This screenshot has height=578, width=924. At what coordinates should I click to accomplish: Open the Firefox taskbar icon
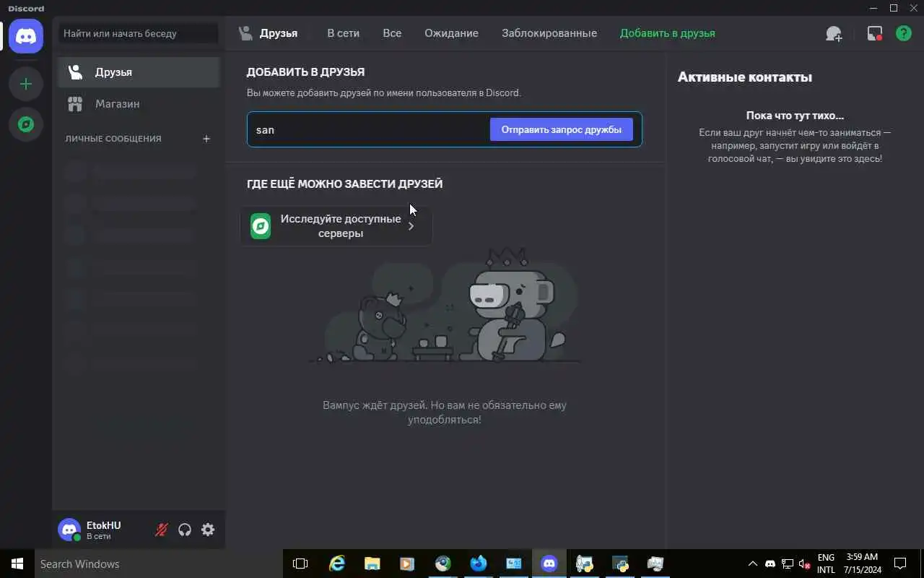click(x=478, y=564)
